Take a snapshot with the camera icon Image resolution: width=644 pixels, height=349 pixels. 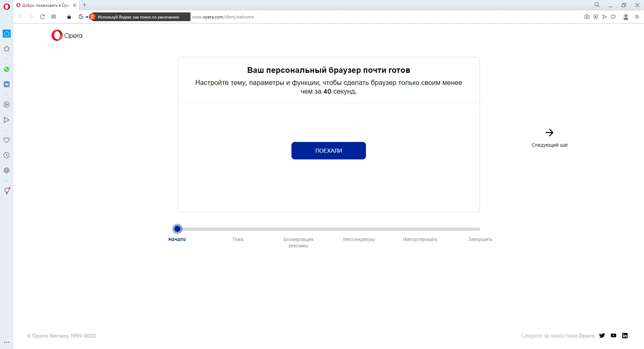coord(587,17)
